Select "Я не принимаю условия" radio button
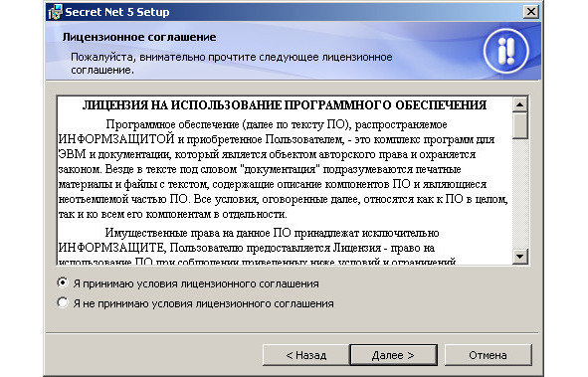This screenshot has width=588, height=377. click(63, 302)
